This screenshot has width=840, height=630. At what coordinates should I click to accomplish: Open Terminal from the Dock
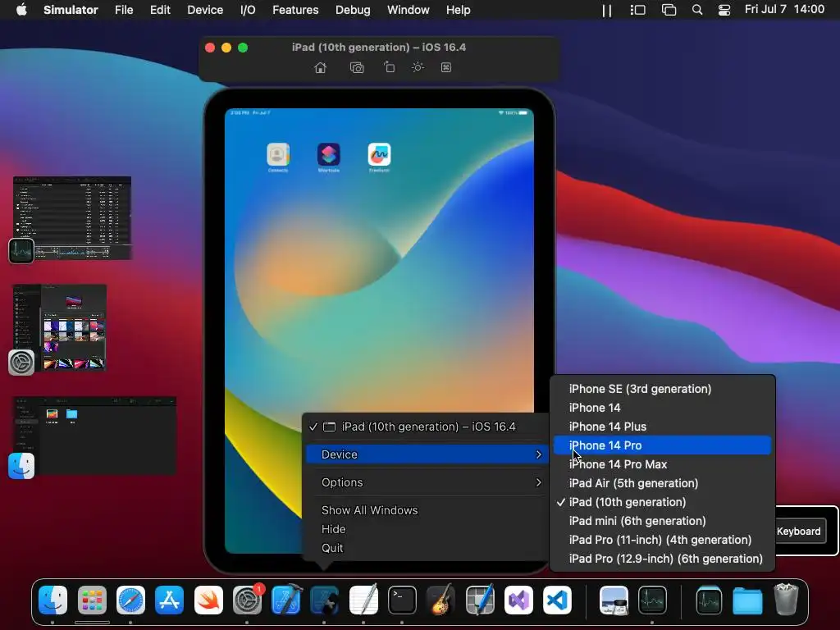click(402, 600)
